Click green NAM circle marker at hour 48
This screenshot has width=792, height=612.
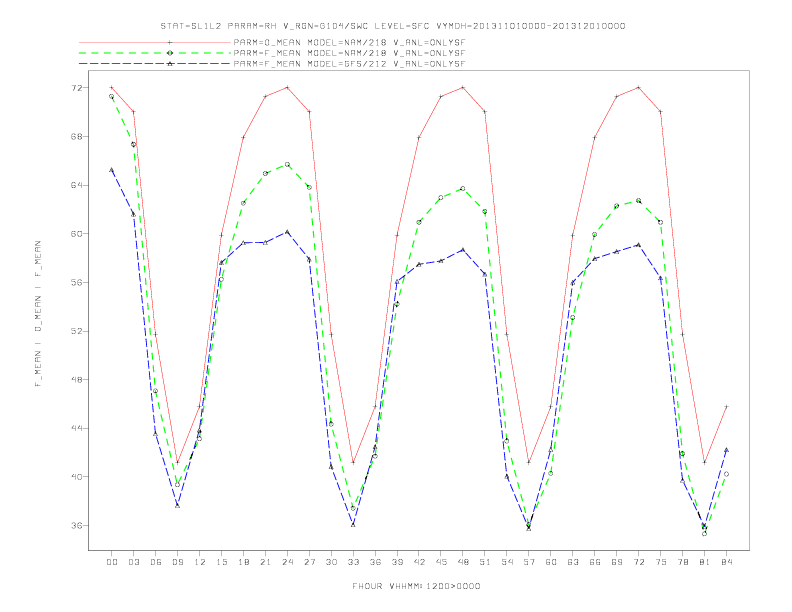click(463, 189)
